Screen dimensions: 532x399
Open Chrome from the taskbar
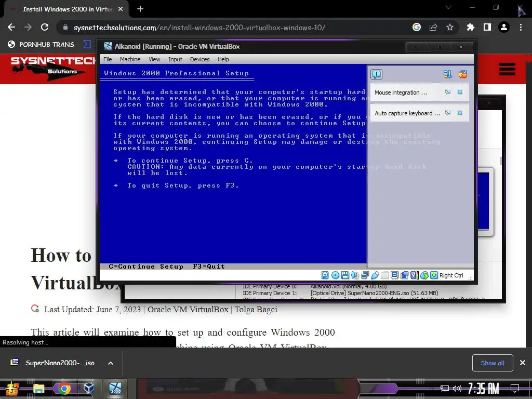tap(64, 388)
